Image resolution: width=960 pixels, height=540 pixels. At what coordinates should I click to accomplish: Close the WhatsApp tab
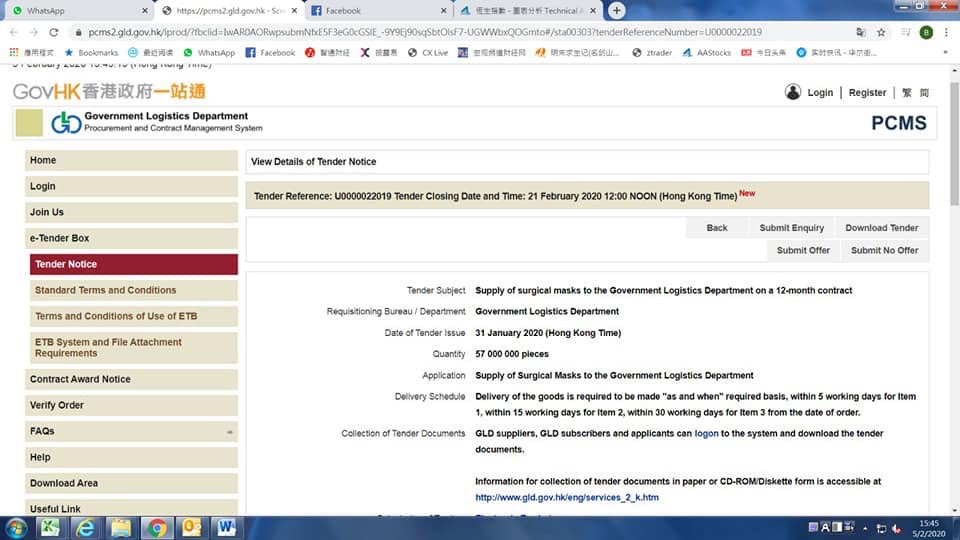point(144,10)
